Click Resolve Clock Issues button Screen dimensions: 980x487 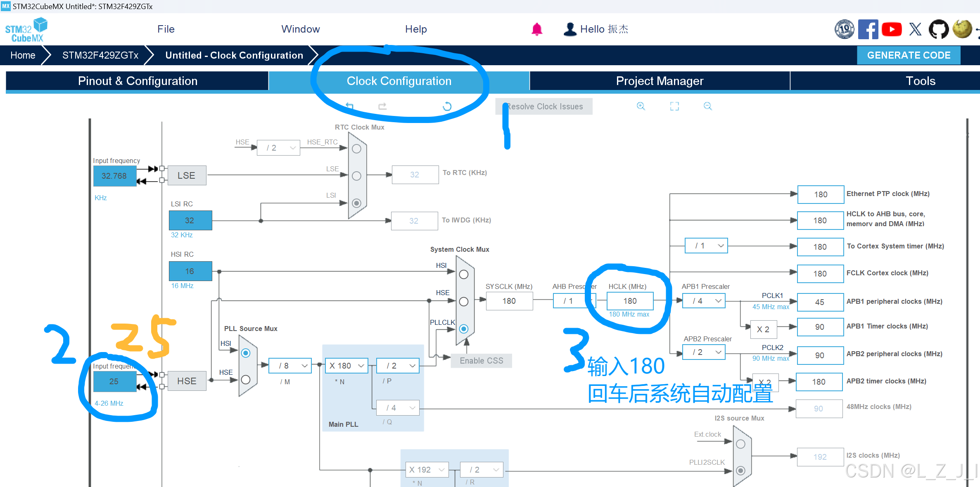[544, 106]
